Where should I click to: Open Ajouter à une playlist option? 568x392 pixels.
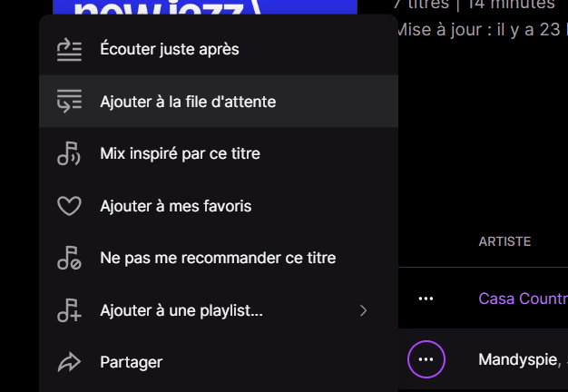(x=181, y=310)
